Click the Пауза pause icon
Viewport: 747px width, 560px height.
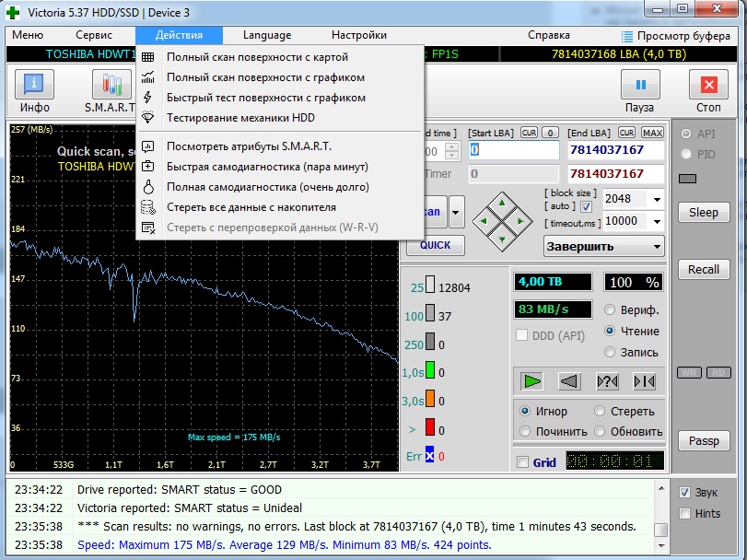tap(640, 85)
